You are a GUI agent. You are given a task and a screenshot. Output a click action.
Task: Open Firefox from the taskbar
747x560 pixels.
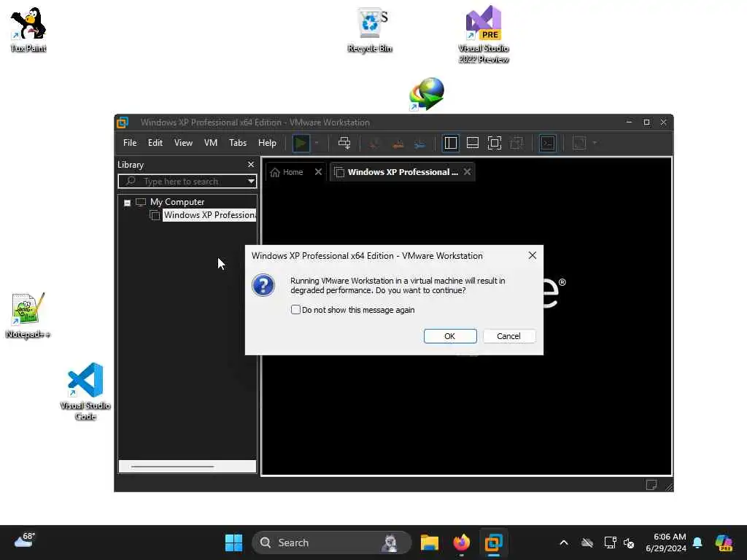(461, 542)
